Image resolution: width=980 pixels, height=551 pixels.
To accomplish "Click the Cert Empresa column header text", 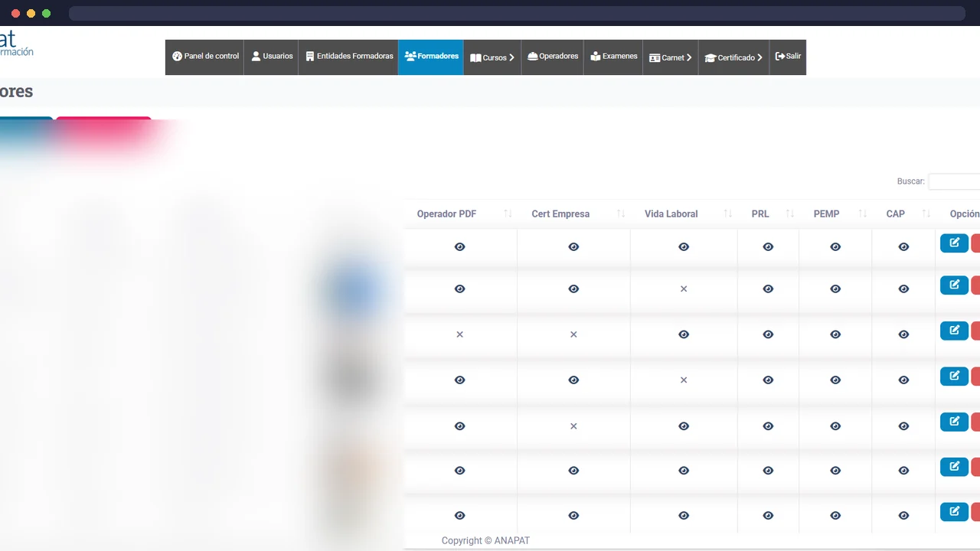I will coord(560,214).
